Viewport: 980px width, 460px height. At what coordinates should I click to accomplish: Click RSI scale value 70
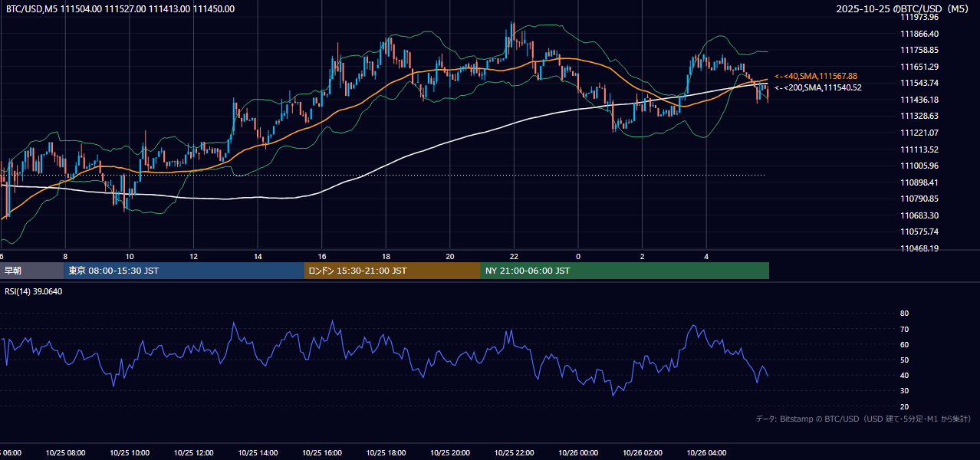(905, 329)
